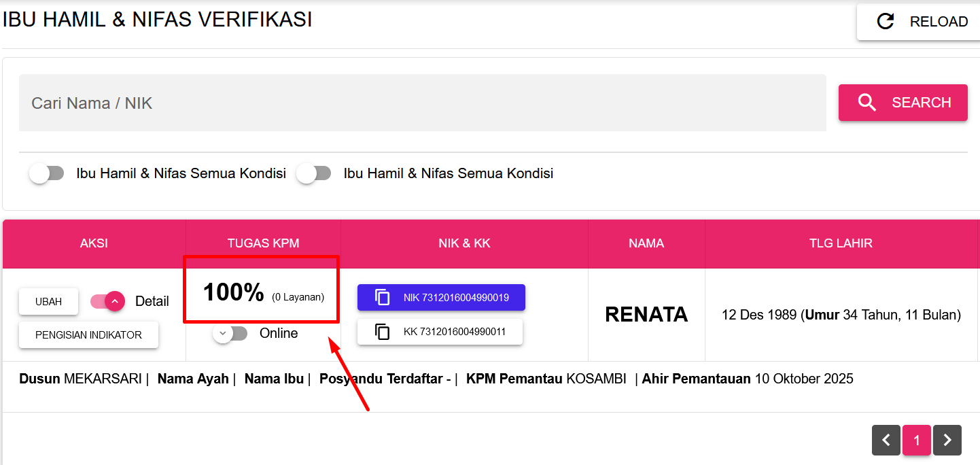Click the NIK & KK column header
Image resolution: width=980 pixels, height=465 pixels.
(x=464, y=243)
